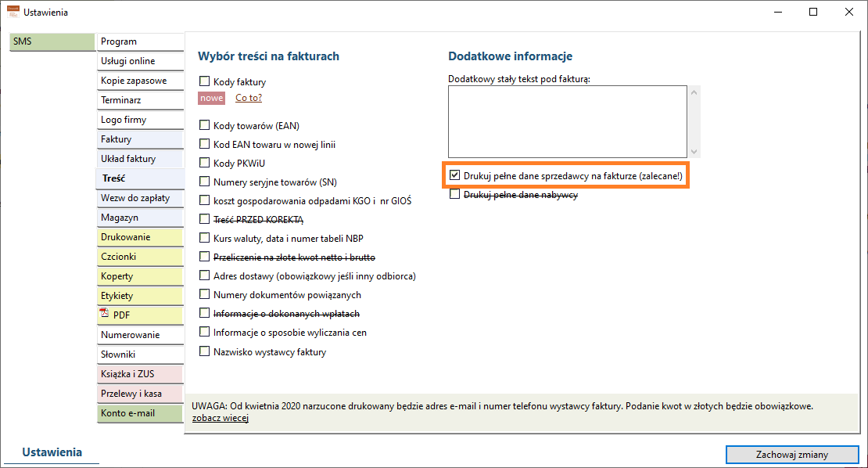Screen dimensions: 868x468
Task: Uncheck Drukuj pełne dane sprzedawcy
Action: point(454,175)
